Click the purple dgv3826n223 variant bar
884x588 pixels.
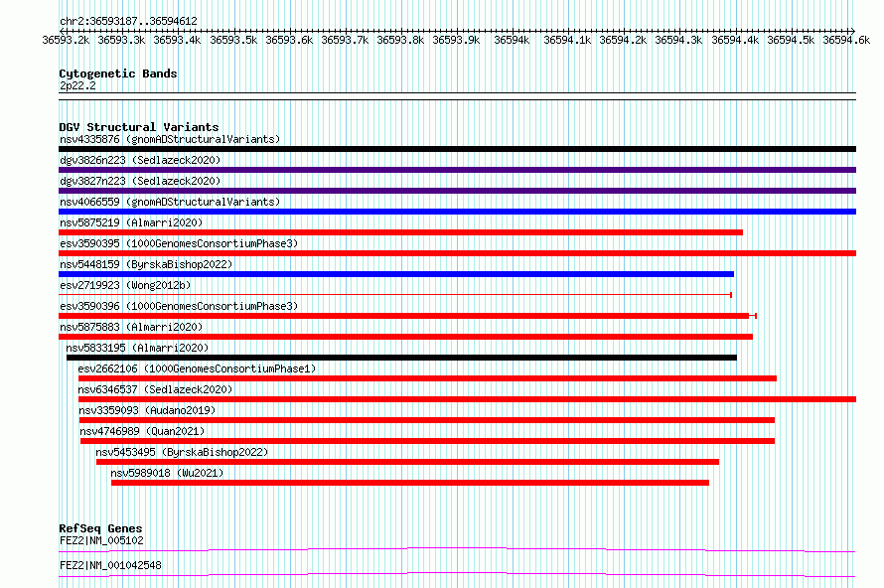pos(457,170)
